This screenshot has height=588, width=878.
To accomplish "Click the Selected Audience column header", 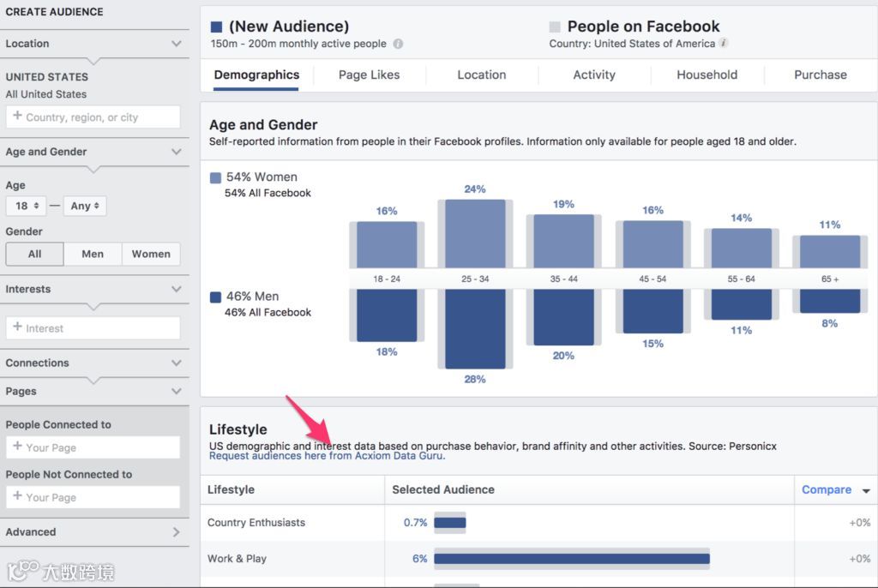I will click(443, 490).
